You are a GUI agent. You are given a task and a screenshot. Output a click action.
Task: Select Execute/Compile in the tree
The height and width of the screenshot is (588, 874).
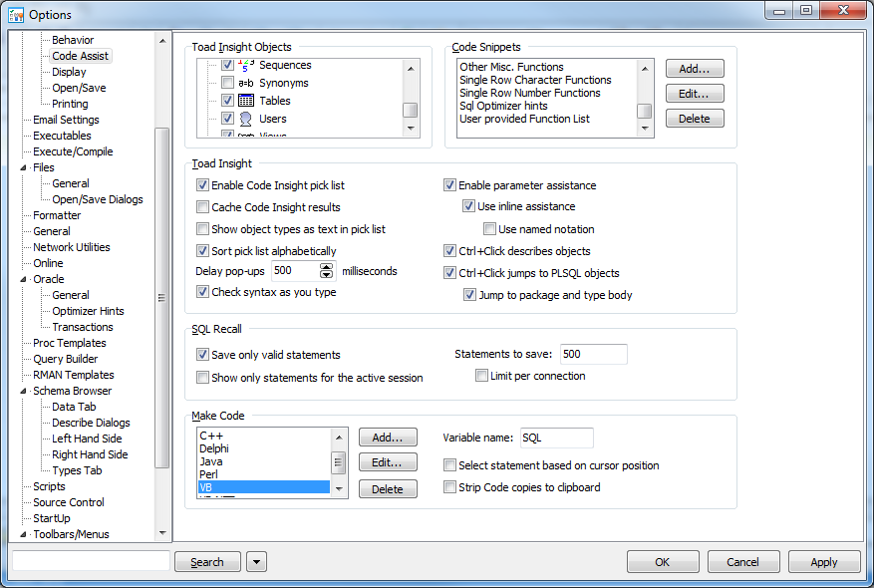point(73,151)
